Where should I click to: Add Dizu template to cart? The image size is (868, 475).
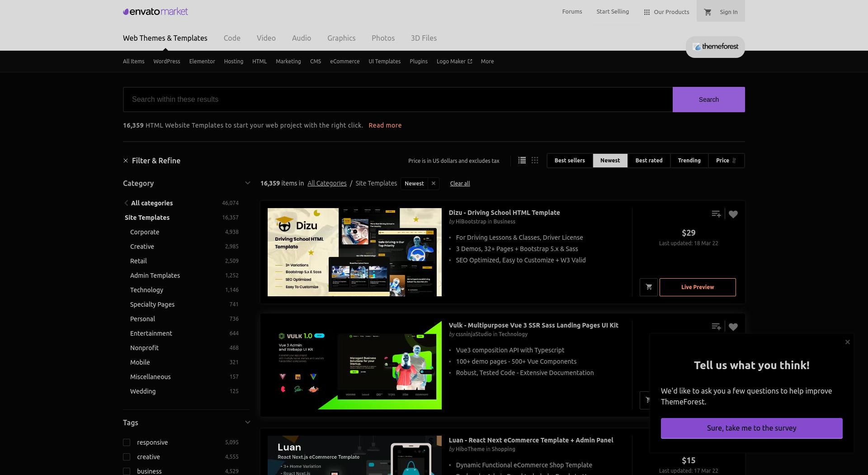point(649,287)
